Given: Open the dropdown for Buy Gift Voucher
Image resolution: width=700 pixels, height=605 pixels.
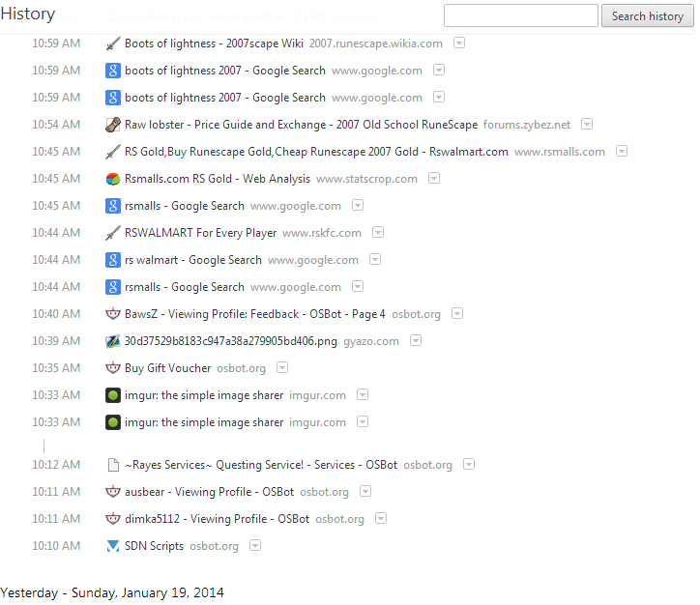Looking at the screenshot, I should pos(282,367).
